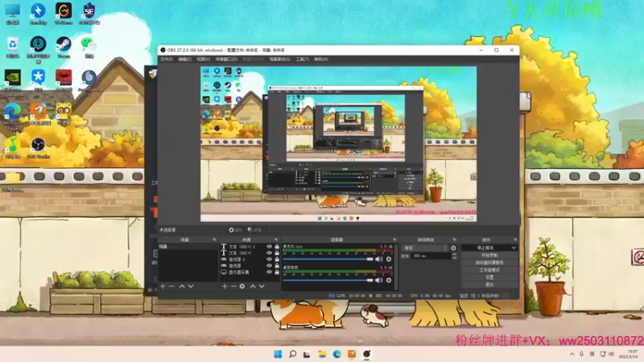Click the 退出 button in Controls
This screenshot has width=644, height=362.
pos(489,285)
